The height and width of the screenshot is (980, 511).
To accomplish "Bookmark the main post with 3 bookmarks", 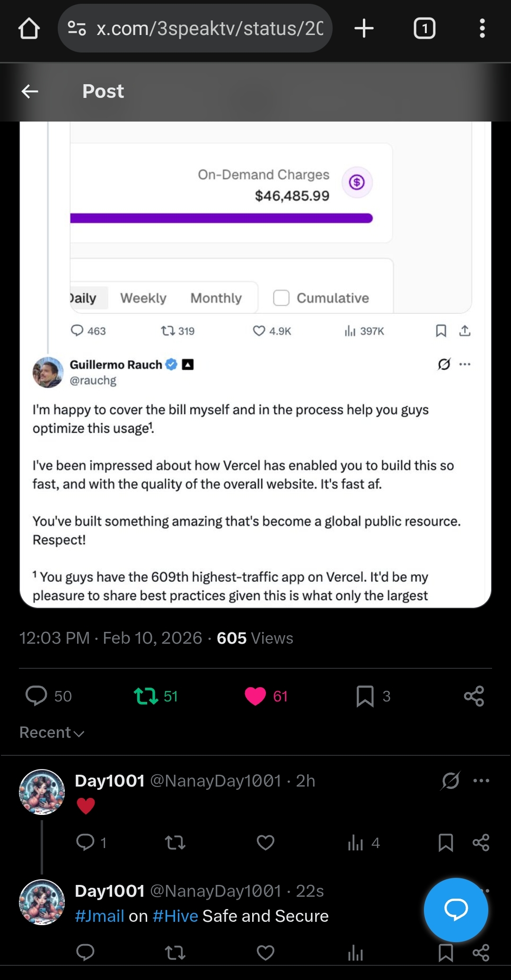I will 365,696.
